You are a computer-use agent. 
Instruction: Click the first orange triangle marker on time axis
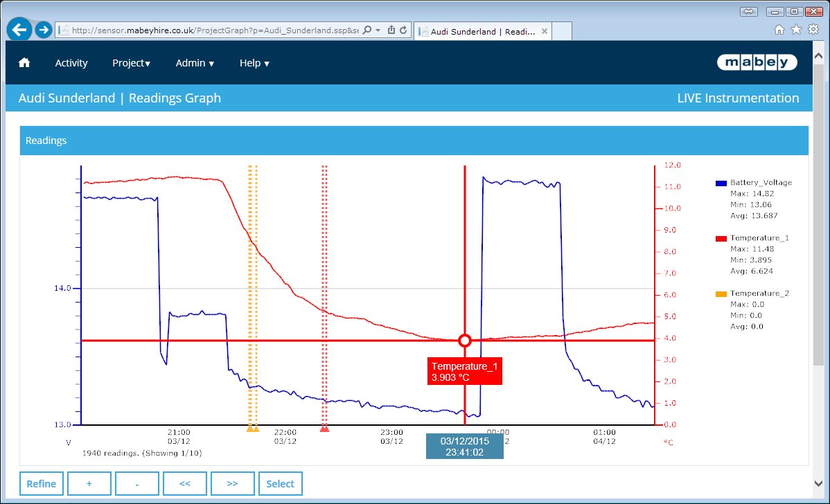(x=250, y=428)
